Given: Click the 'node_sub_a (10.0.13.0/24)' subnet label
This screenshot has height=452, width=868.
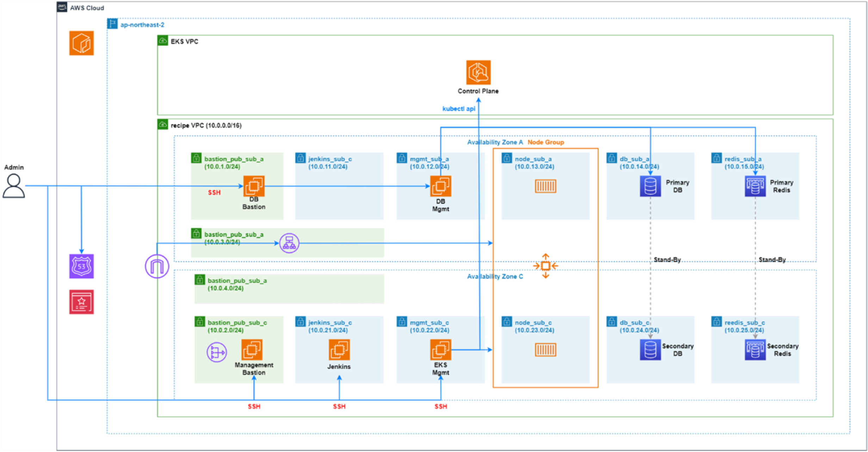Looking at the screenshot, I should coord(534,163).
